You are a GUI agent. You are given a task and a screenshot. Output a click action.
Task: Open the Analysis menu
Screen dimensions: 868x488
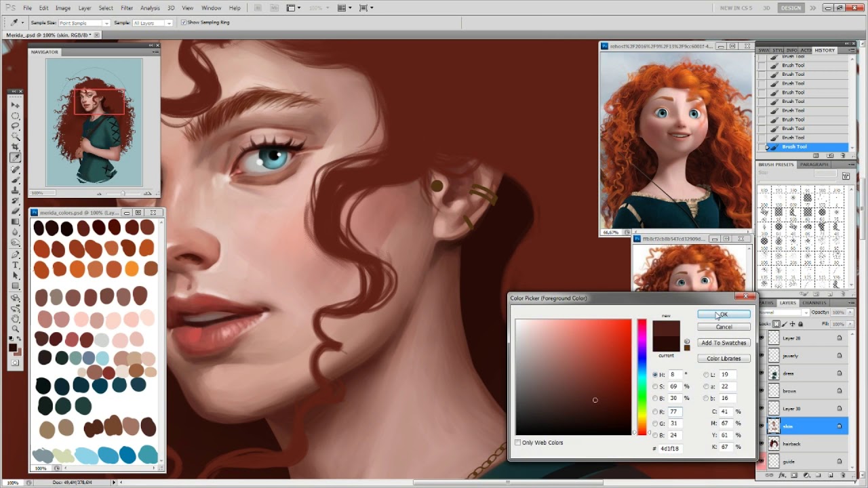[x=150, y=7]
